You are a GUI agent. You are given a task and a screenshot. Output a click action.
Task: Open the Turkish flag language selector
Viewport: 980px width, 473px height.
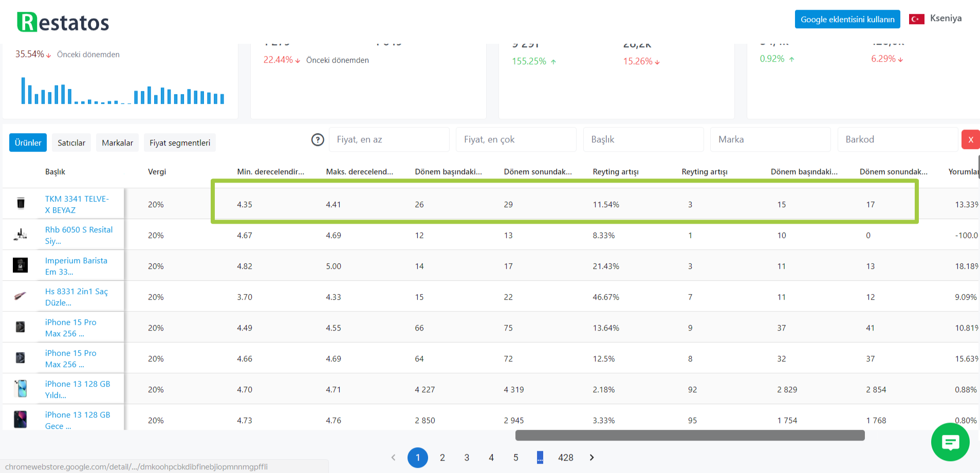pyautogui.click(x=916, y=19)
